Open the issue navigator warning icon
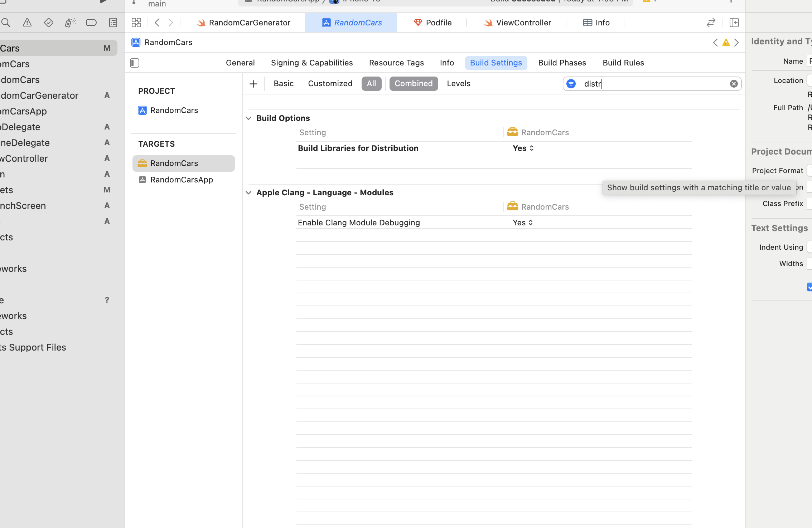812x528 pixels. pos(27,23)
